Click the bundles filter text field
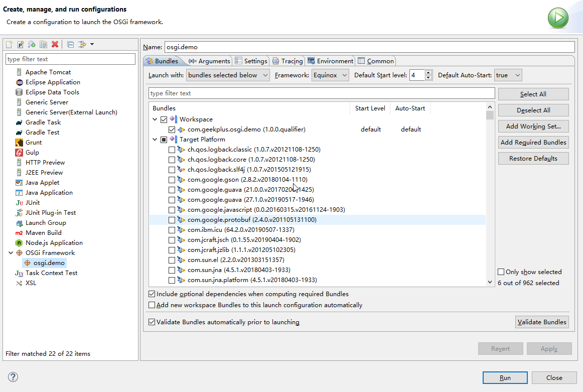This screenshot has width=583, height=392. tap(322, 93)
